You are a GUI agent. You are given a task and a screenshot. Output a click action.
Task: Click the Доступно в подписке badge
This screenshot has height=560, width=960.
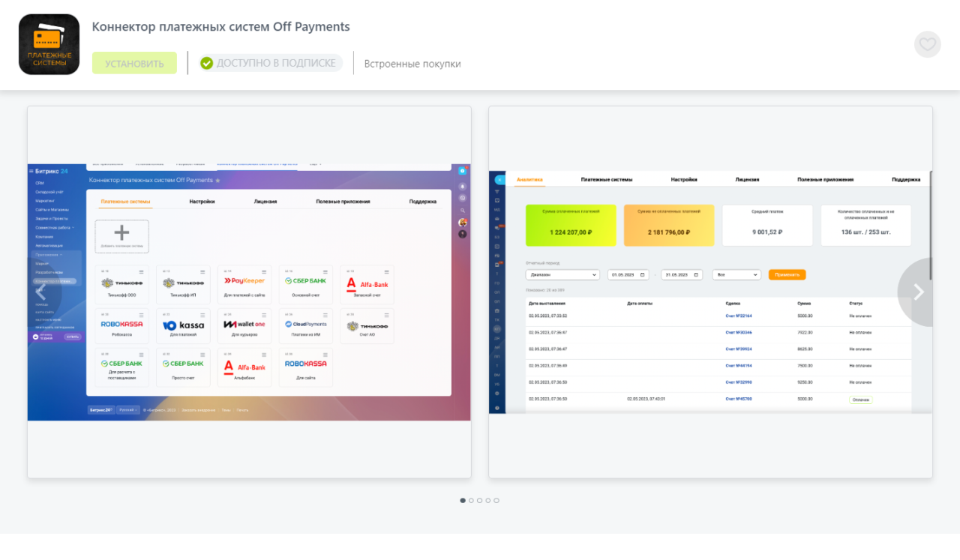coord(271,63)
